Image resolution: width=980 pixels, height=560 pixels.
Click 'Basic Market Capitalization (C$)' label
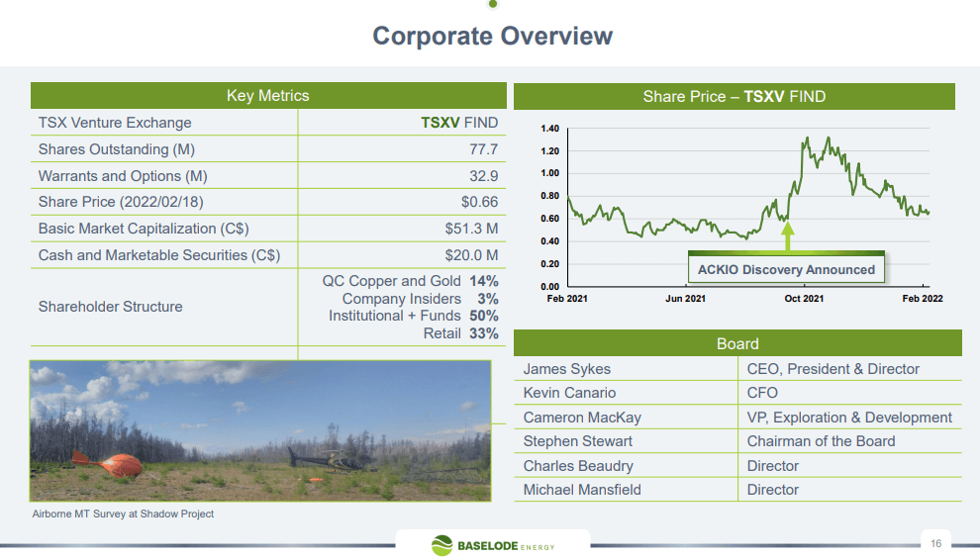(144, 229)
